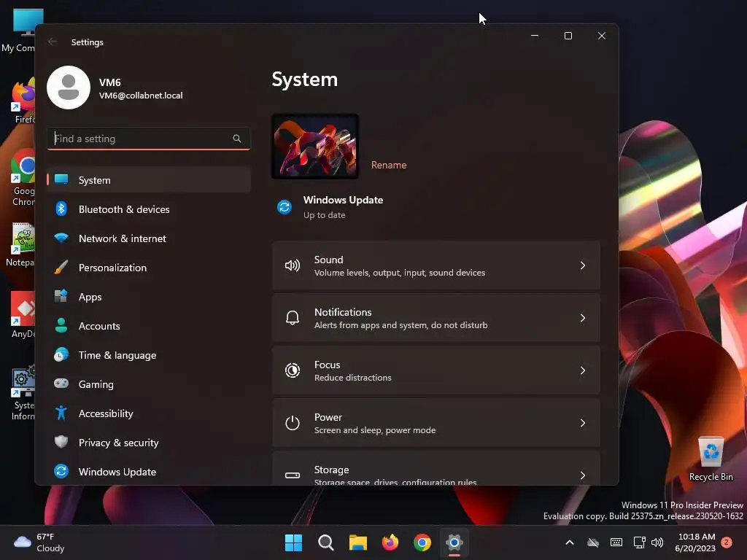Click the magnifier icon in the settings search box
Viewport: 747px width, 560px height.
pos(237,139)
